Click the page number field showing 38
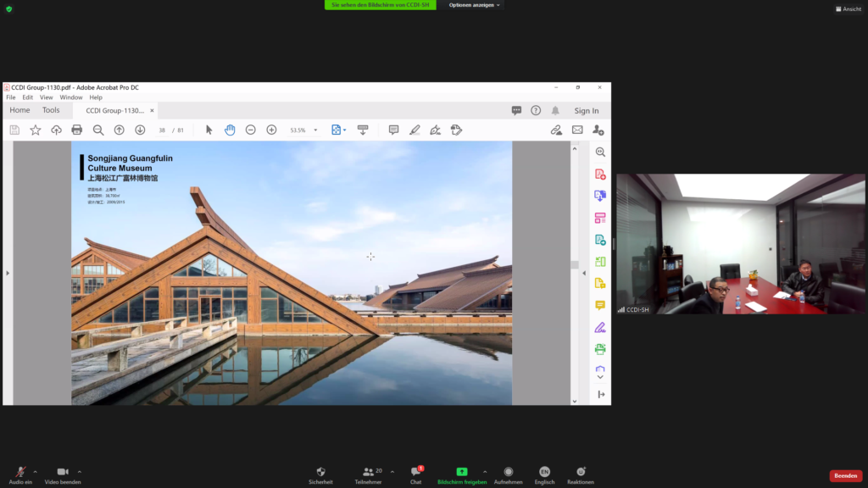This screenshot has height=488, width=868. pyautogui.click(x=162, y=130)
